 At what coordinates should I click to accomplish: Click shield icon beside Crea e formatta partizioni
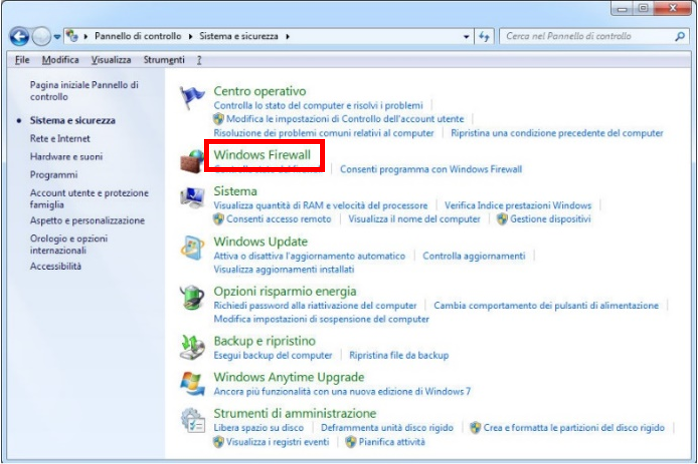point(475,428)
